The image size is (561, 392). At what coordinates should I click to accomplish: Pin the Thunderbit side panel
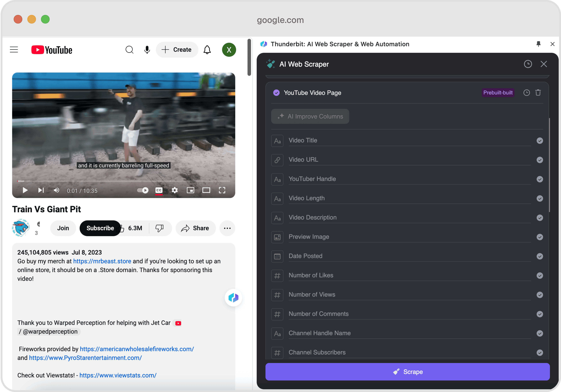pos(538,44)
